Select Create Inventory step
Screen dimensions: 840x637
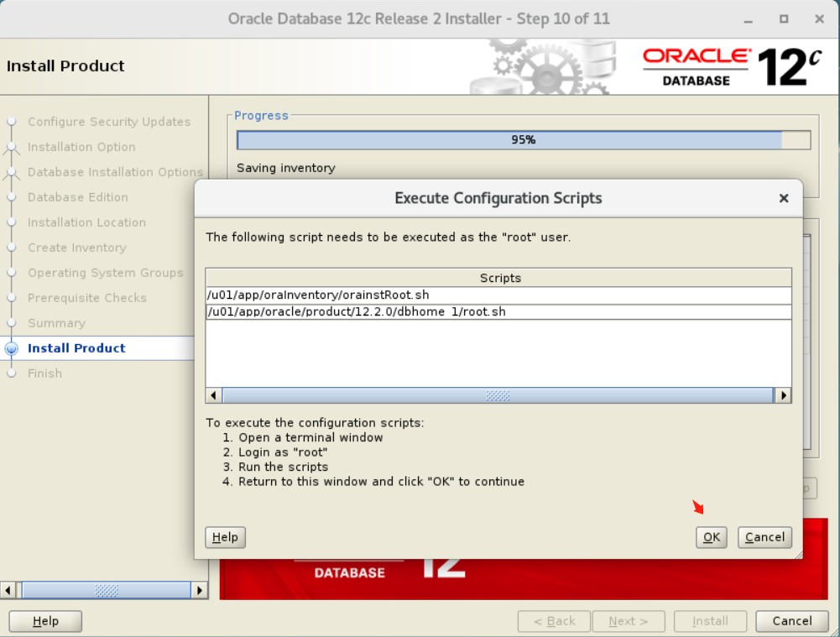[76, 248]
